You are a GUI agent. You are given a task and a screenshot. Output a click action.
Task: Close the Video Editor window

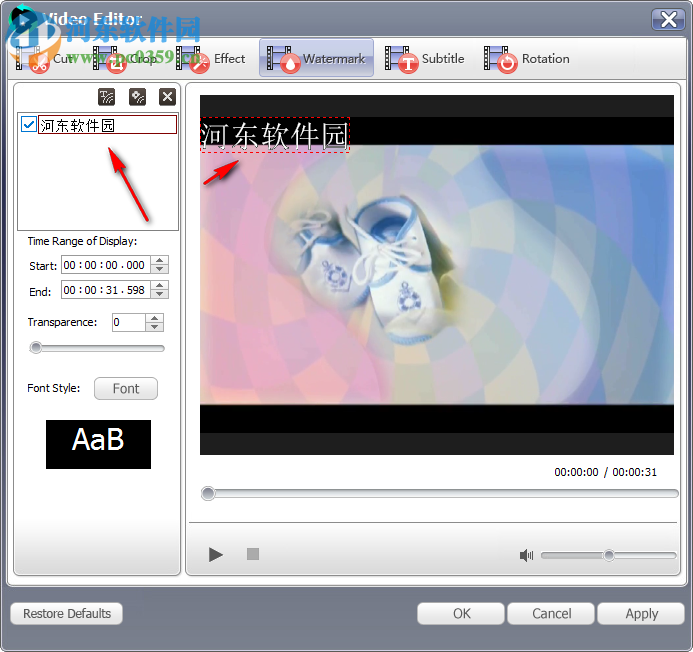[x=668, y=19]
